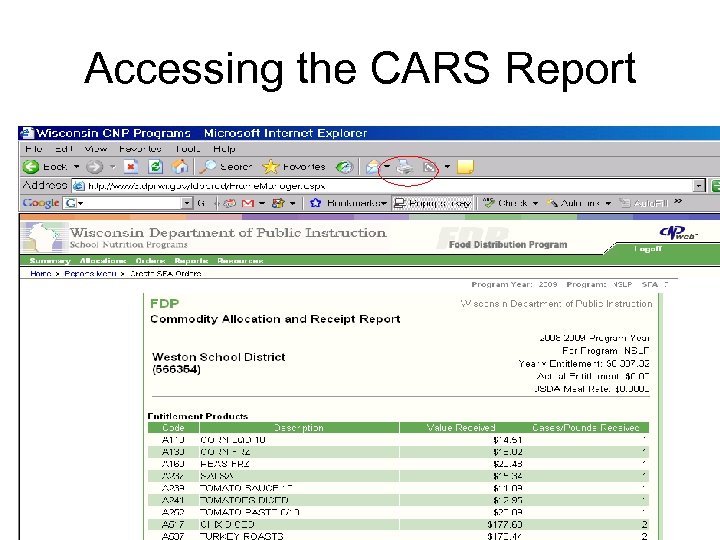720x540 pixels.
Task: Open the Help menu
Action: tap(224, 149)
